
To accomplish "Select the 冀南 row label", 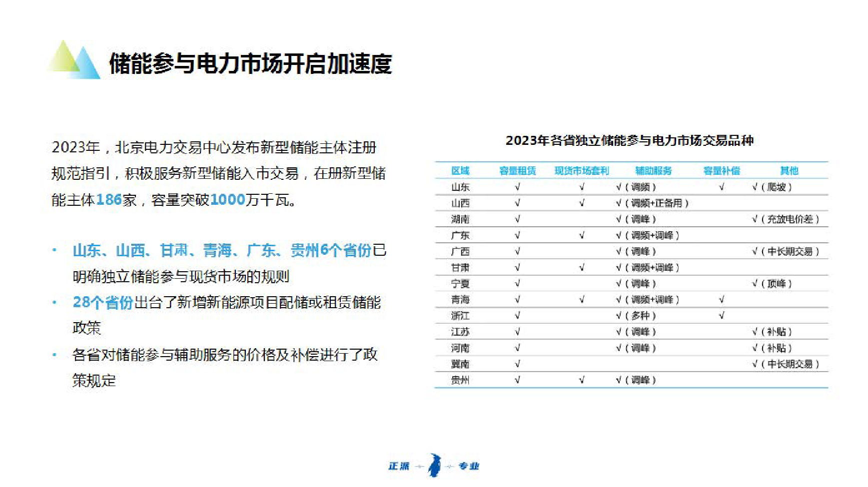I will click(460, 364).
